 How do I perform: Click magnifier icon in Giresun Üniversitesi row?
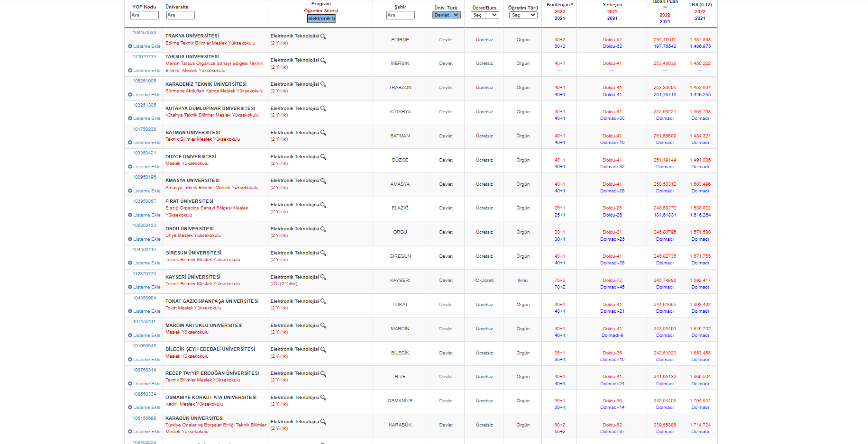[323, 253]
